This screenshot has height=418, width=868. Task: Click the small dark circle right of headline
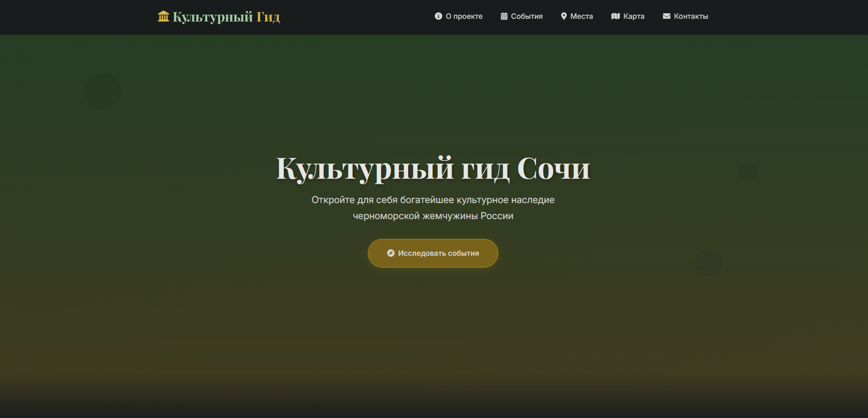pos(747,173)
